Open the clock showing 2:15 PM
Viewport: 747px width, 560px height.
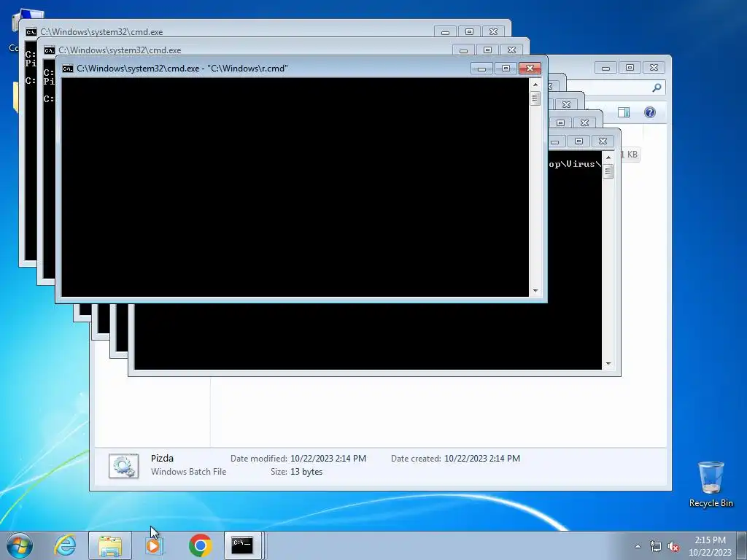[x=710, y=545]
